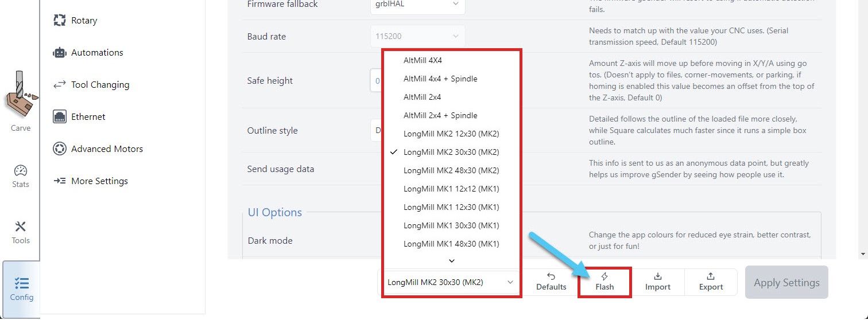Click the Advanced Motors icon
This screenshot has width=868, height=320.
click(x=60, y=149)
